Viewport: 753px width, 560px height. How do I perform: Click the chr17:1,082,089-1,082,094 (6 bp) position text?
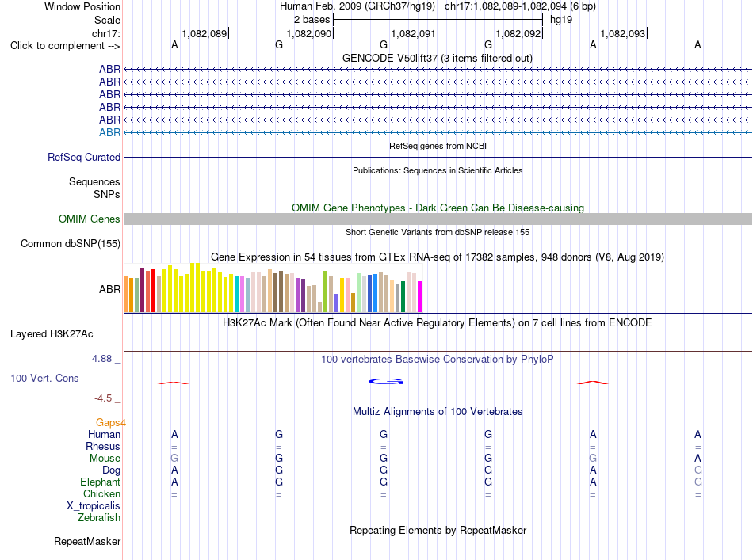520,6
